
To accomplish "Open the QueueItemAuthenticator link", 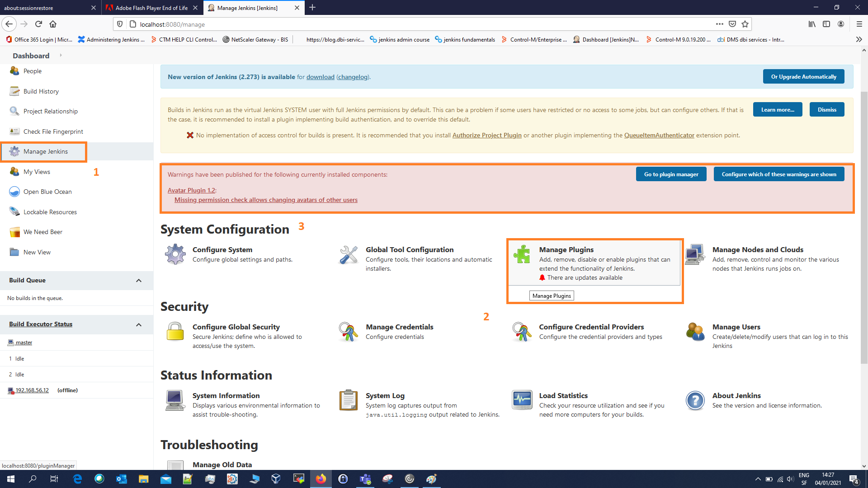I will (x=659, y=135).
